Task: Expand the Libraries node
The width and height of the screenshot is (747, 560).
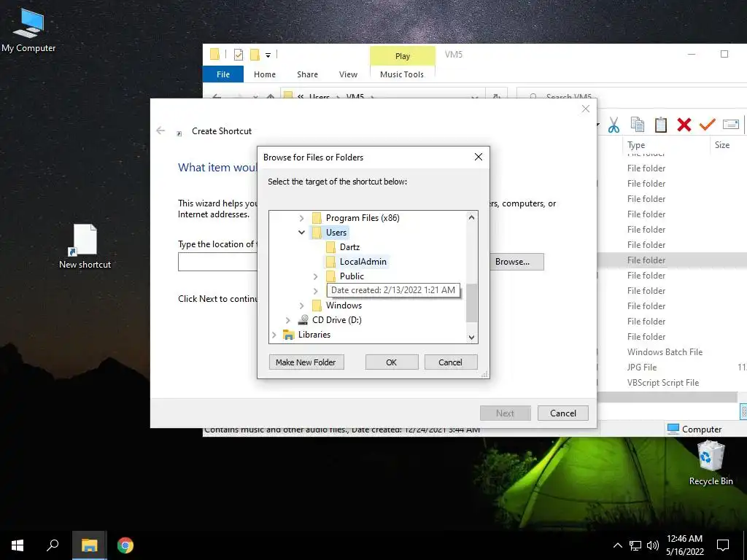Action: coord(274,335)
